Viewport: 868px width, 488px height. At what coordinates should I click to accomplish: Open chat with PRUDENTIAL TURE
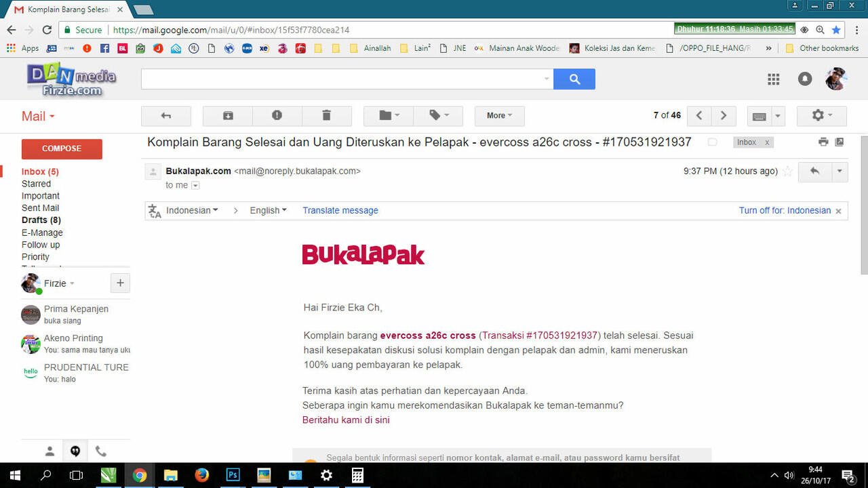point(75,373)
